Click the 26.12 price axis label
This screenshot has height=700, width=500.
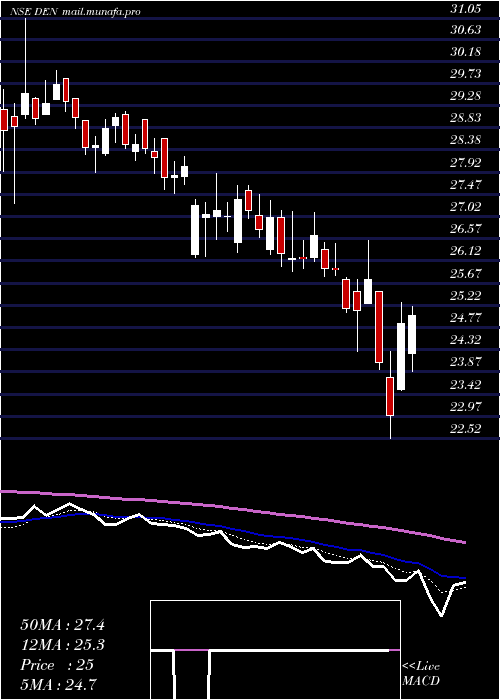click(465, 251)
